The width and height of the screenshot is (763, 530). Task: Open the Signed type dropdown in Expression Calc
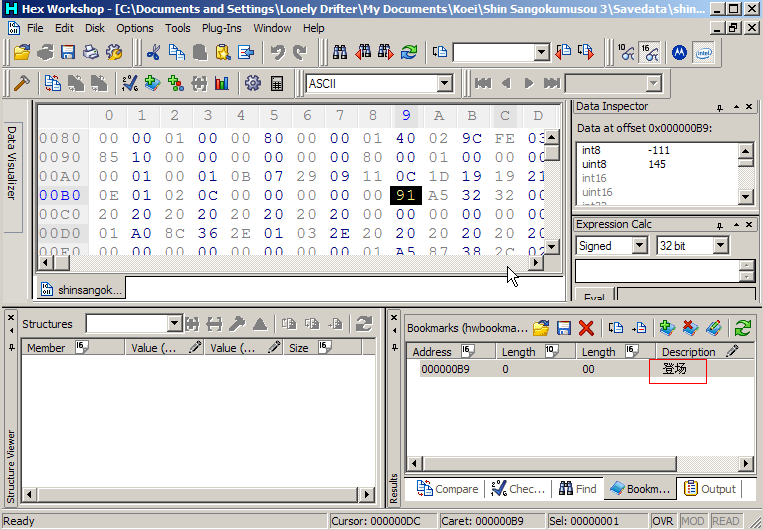click(640, 246)
